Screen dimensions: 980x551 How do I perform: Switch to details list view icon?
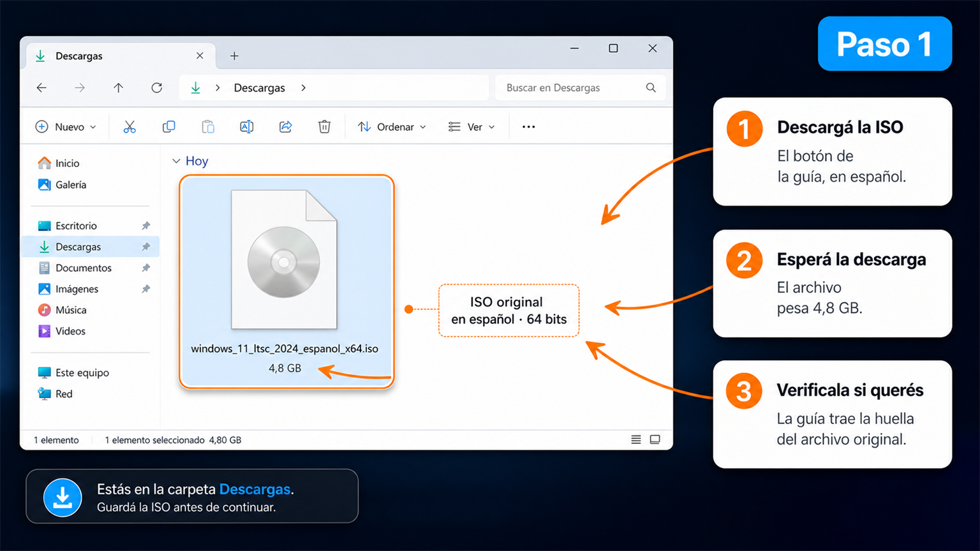click(636, 439)
